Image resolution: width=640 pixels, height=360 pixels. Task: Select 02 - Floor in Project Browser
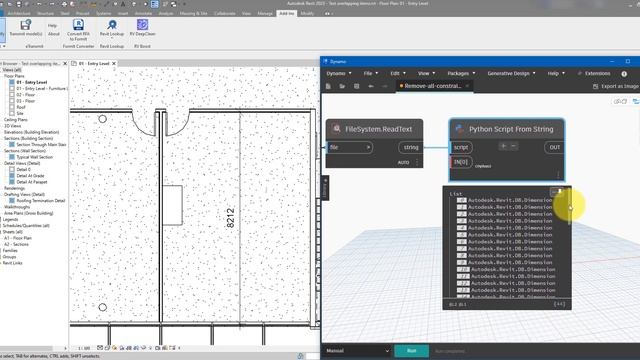coord(25,95)
